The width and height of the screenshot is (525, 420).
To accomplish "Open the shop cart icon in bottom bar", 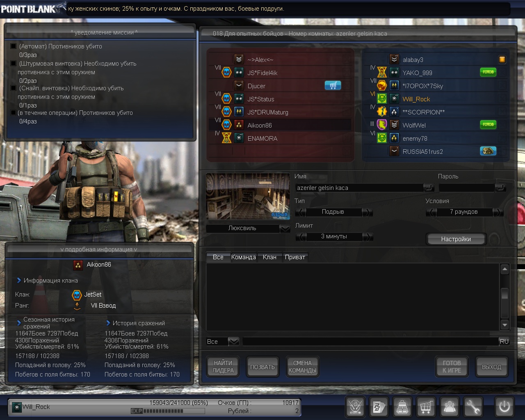I will [426, 407].
